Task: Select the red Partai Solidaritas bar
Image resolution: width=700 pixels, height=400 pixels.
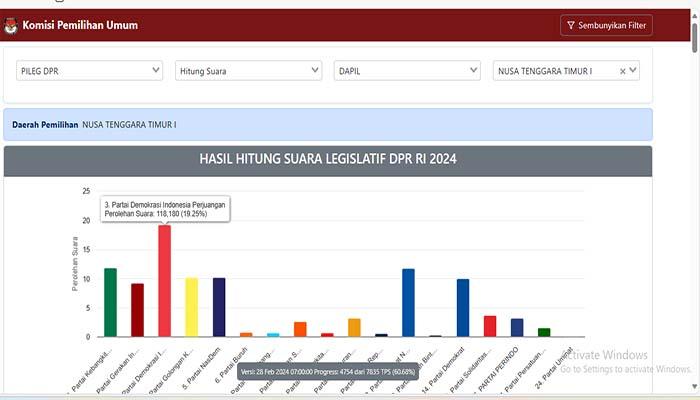Action: coord(490,327)
